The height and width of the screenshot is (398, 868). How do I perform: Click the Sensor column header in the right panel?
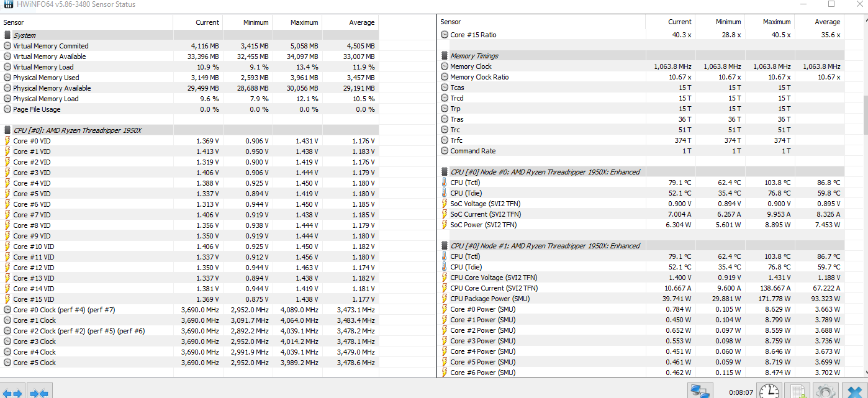point(450,22)
